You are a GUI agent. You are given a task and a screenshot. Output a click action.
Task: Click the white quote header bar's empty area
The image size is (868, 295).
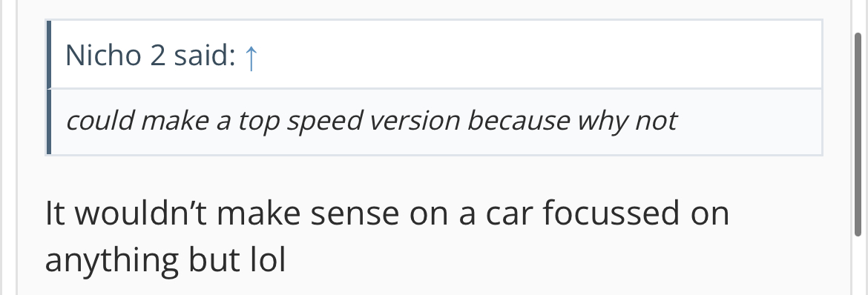537,56
